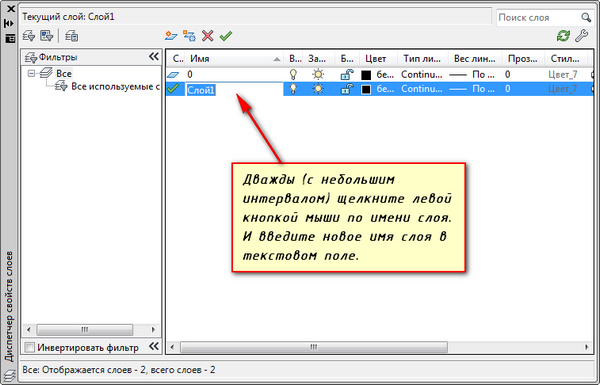Open the palette properties menu icon

pos(10,38)
